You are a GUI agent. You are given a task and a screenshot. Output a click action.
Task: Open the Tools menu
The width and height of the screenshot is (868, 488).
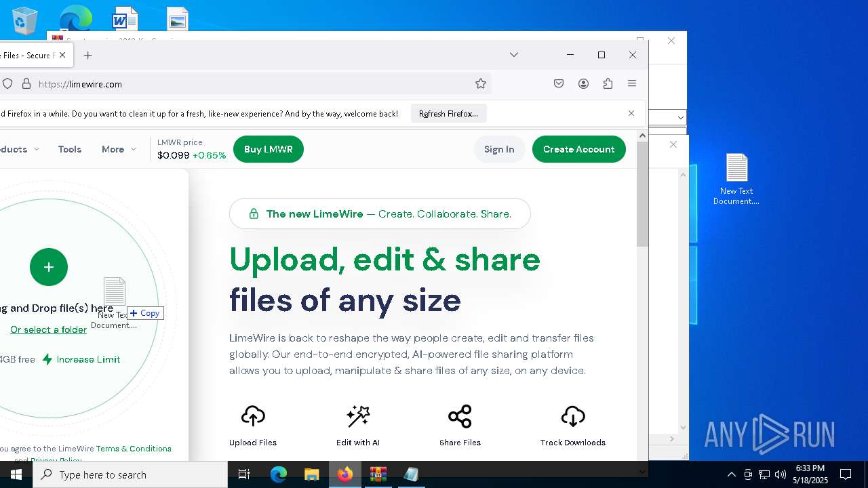(70, 149)
